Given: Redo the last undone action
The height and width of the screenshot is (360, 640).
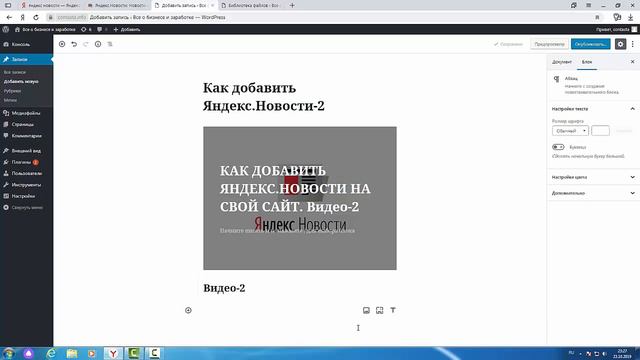Looking at the screenshot, I should pos(86,44).
